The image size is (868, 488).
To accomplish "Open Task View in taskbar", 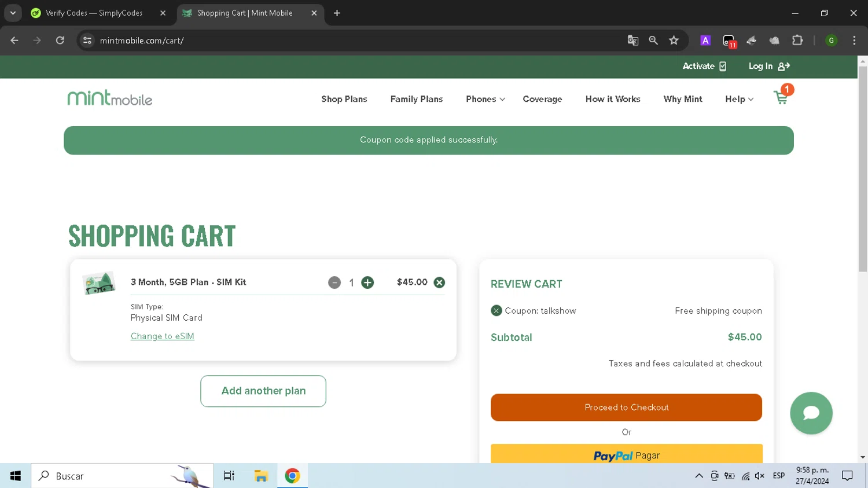I will click(229, 476).
